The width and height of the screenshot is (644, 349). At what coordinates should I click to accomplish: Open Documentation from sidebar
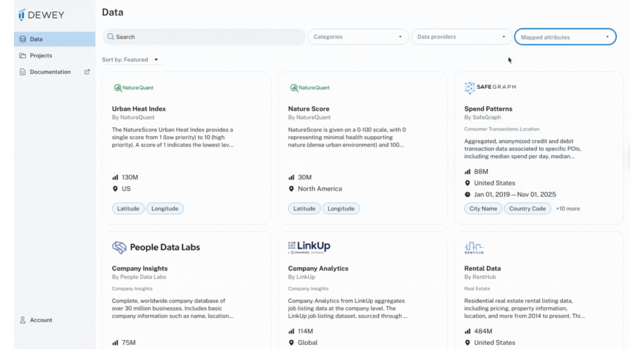coord(55,72)
